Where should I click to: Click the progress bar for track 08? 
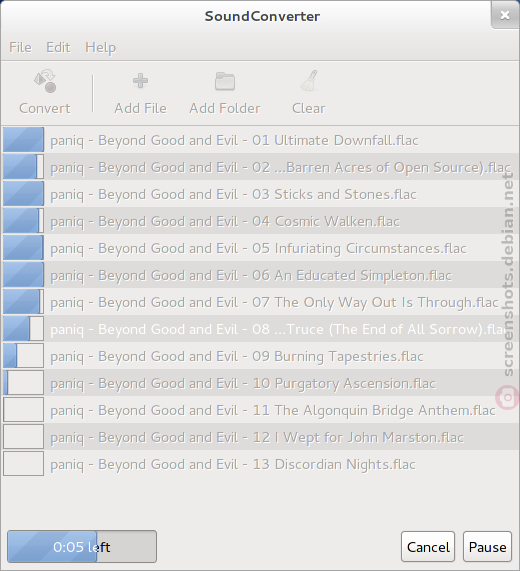pyautogui.click(x=23, y=328)
